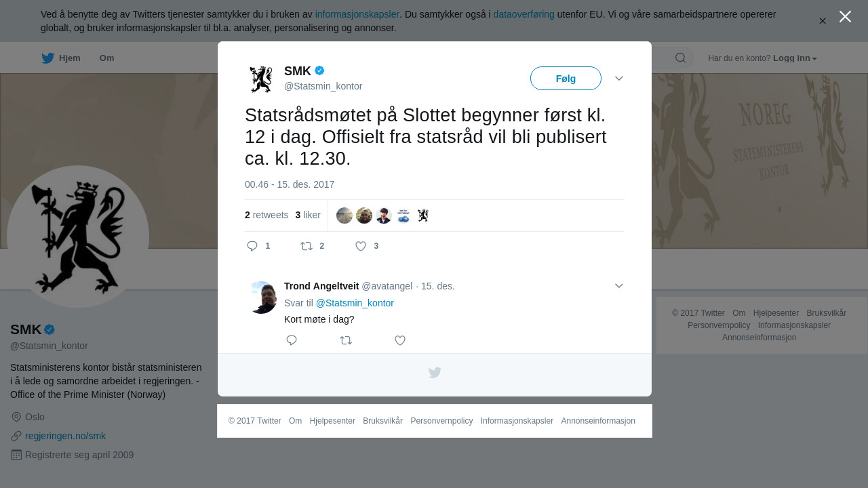Open the informasjonskapsler link in cookie banner

[x=357, y=14]
